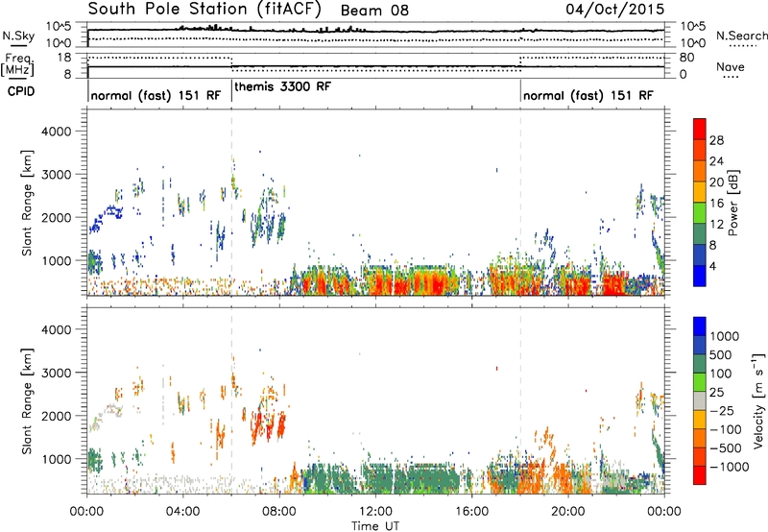
Task: Click the '-1000' velocity colorbar label
Action: (x=729, y=467)
